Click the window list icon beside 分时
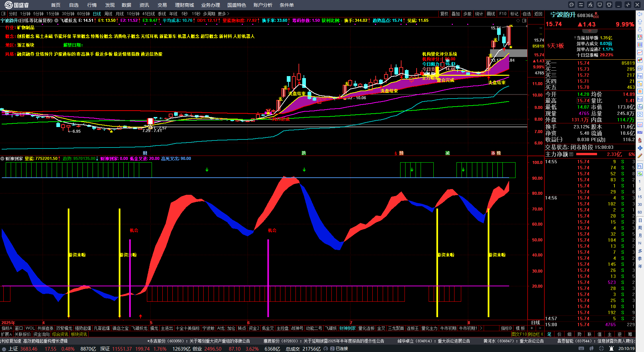Viewport: 644px width, 352px height. [x=3, y=14]
